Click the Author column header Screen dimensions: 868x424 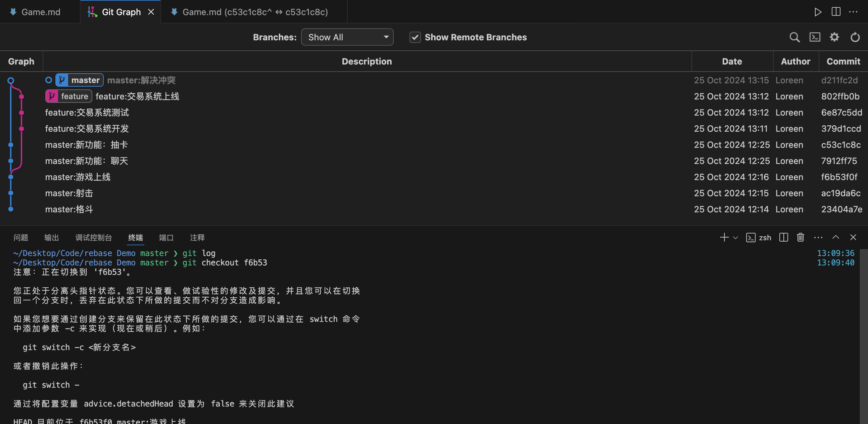tap(795, 61)
